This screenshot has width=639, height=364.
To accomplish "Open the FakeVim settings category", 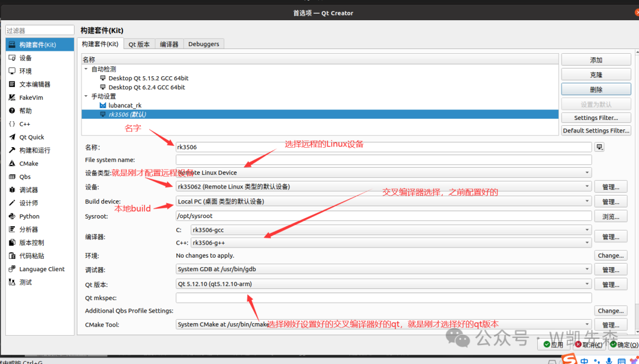I will click(31, 97).
